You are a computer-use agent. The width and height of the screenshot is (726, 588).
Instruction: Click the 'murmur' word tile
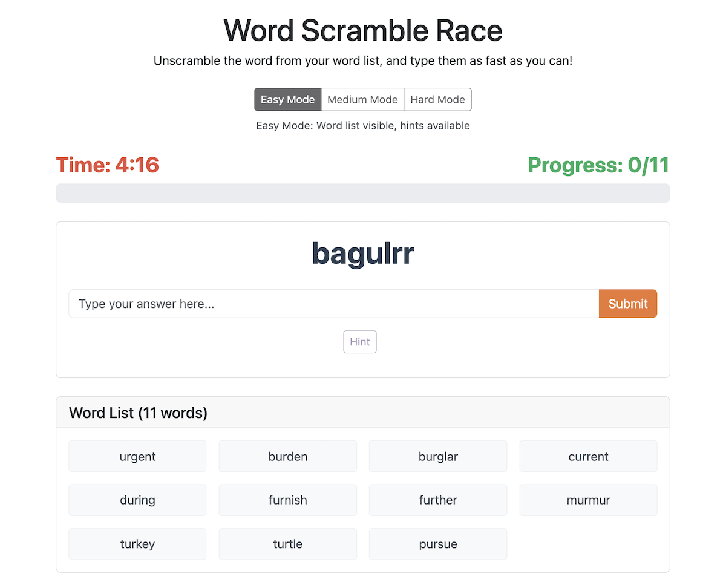point(588,500)
